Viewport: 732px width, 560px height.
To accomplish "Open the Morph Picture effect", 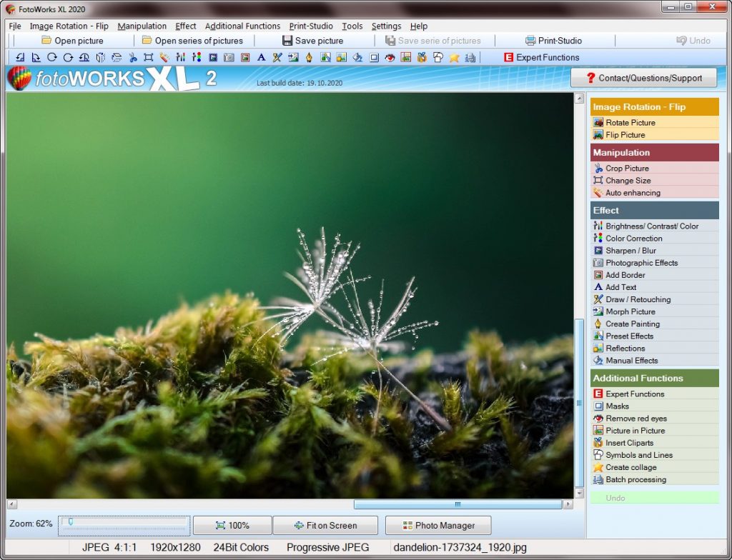I will point(622,311).
